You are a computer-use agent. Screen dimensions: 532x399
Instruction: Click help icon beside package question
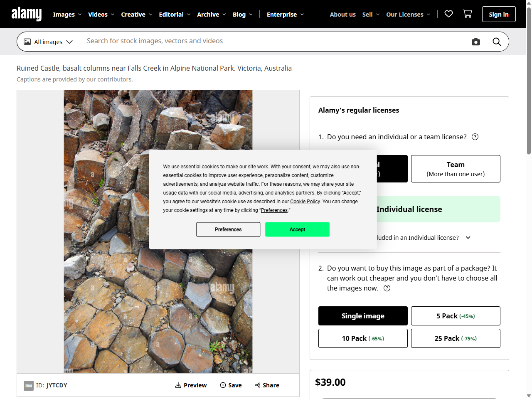tap(387, 288)
